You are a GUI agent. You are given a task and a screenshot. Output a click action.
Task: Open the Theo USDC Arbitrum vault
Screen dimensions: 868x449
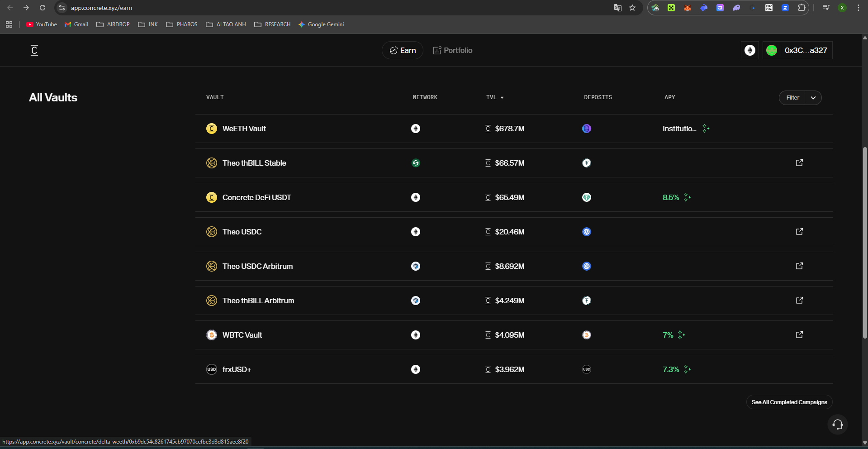pyautogui.click(x=514, y=266)
